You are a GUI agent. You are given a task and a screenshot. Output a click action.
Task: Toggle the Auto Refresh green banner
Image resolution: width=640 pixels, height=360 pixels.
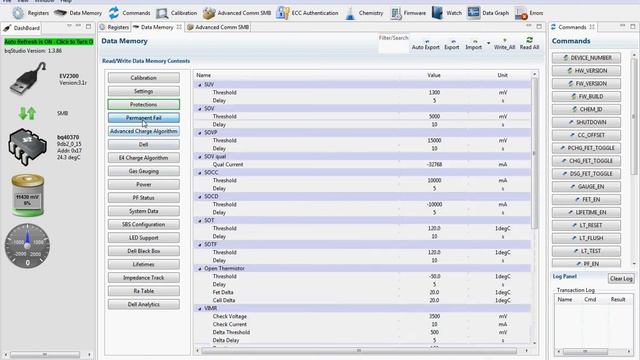[49, 42]
